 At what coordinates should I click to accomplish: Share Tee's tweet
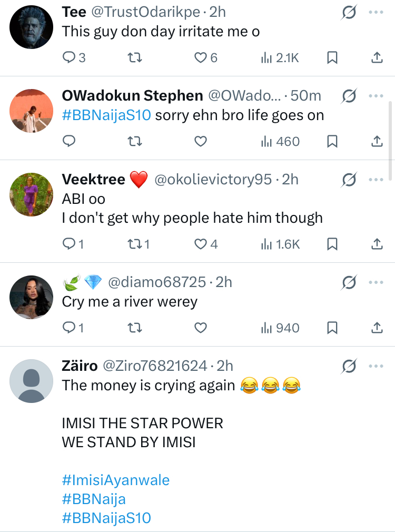[377, 58]
